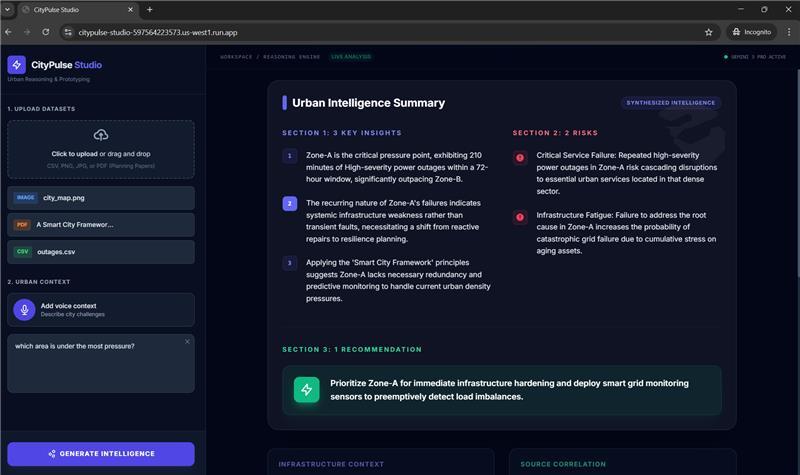Close the CityPulse Studio tab
Image resolution: width=800 pixels, height=475 pixels.
pos(130,9)
